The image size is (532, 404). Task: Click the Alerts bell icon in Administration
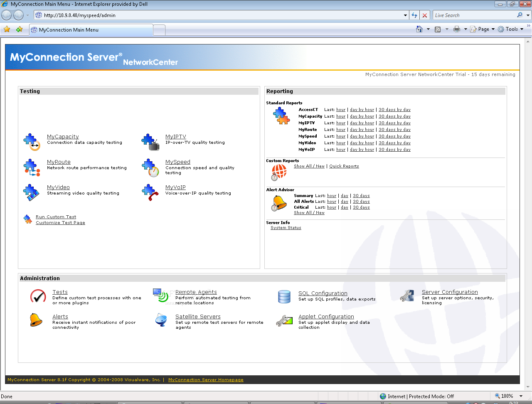[x=36, y=320]
